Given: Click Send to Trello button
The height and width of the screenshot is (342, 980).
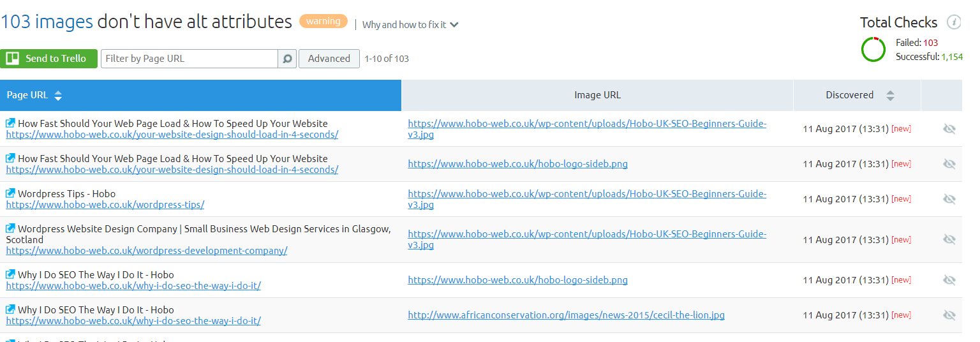Looking at the screenshot, I should pos(48,59).
